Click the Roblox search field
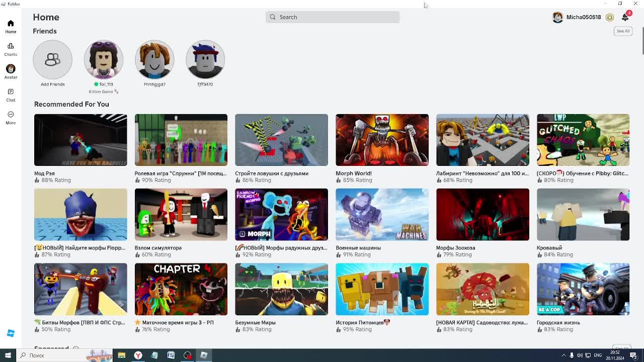 point(333,17)
